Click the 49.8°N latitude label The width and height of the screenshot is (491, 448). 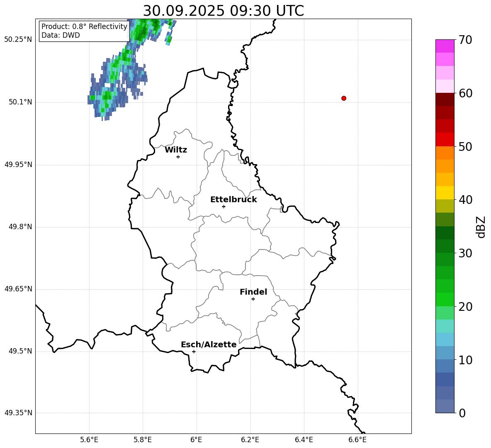point(20,227)
